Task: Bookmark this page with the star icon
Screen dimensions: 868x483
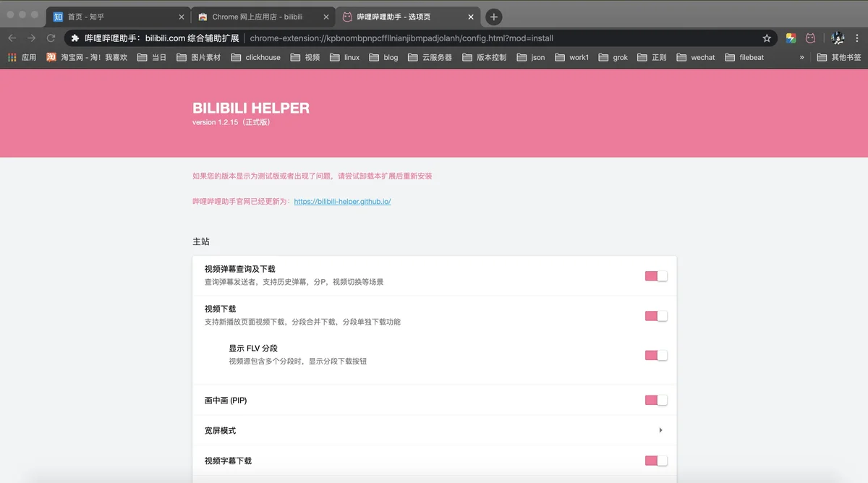Action: pyautogui.click(x=767, y=38)
